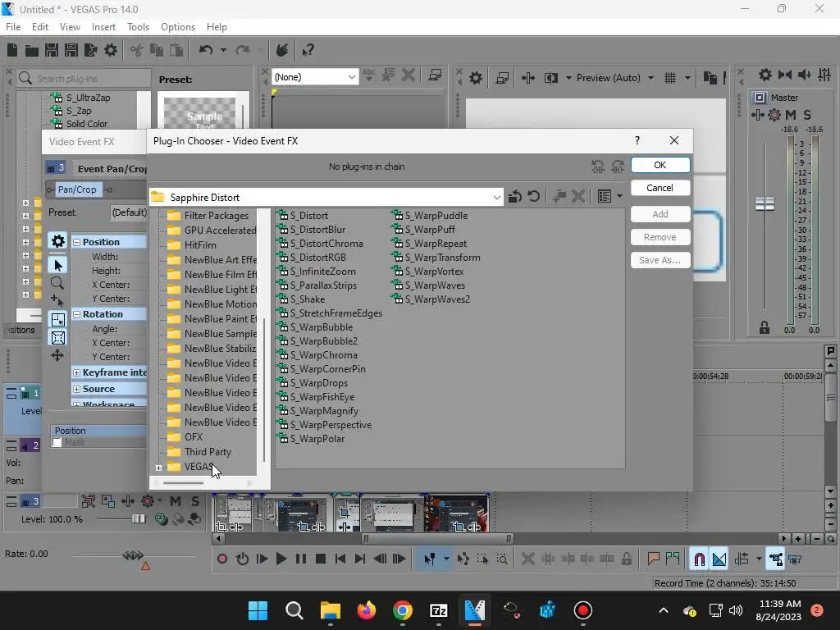Open the Views dropdown arrow in Plug-In Chooser

620,197
